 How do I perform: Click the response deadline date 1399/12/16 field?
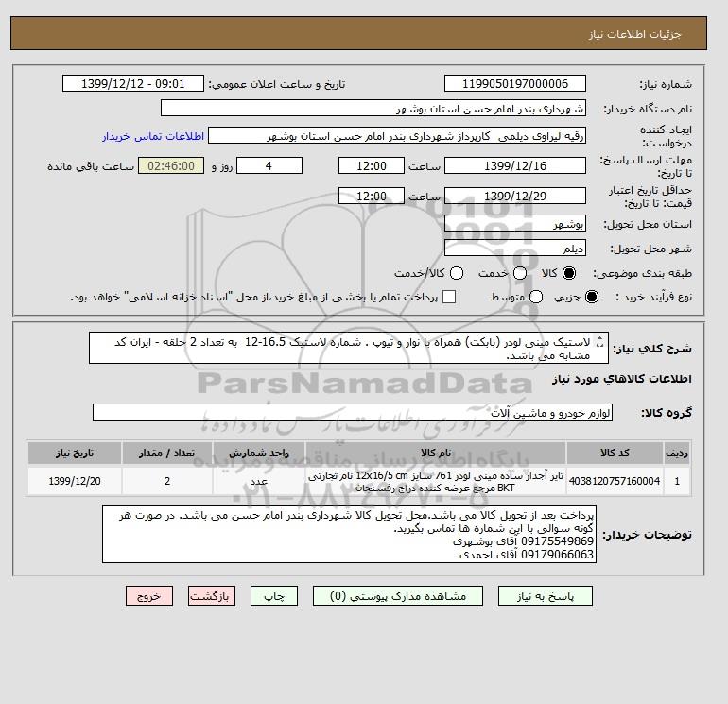point(515,165)
